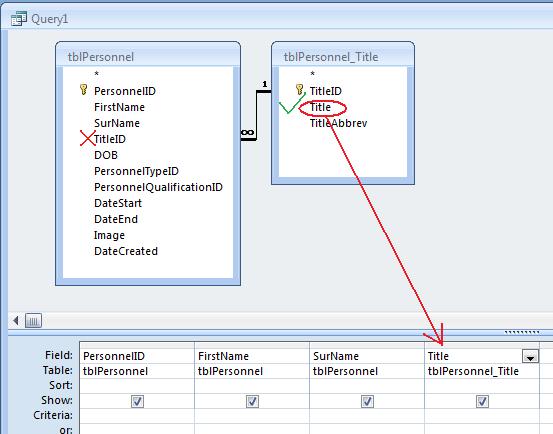The width and height of the screenshot is (553, 434).
Task: Toggle Show checkbox for FirstName column
Action: point(252,401)
